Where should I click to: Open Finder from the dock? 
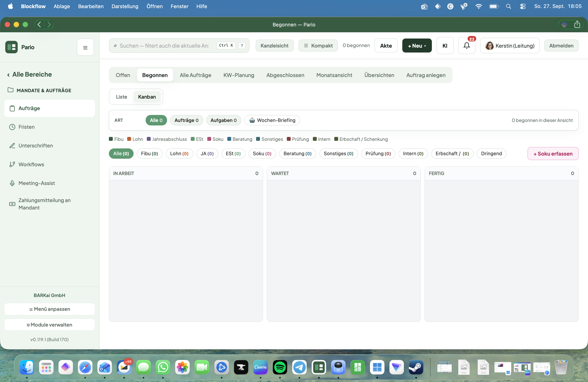pyautogui.click(x=27, y=367)
